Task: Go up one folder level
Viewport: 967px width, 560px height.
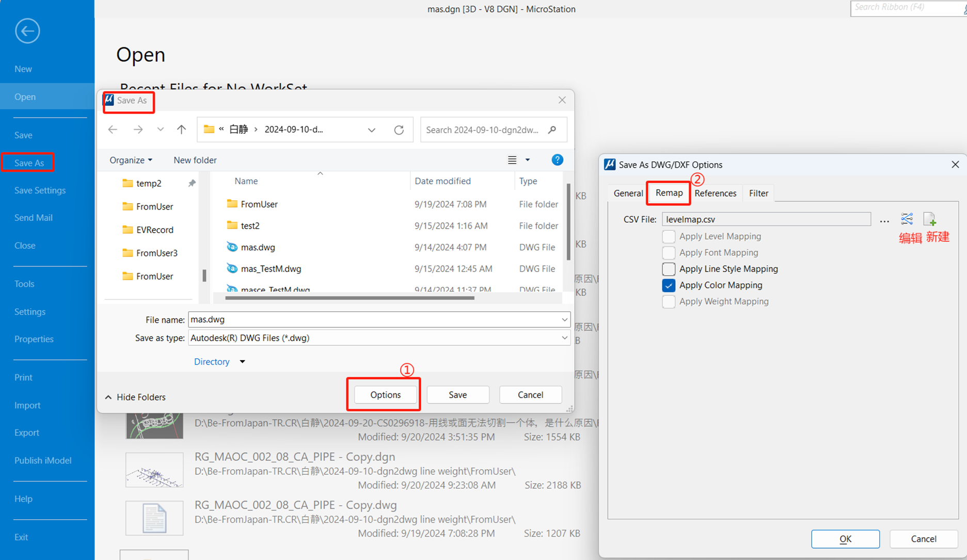Action: (181, 130)
